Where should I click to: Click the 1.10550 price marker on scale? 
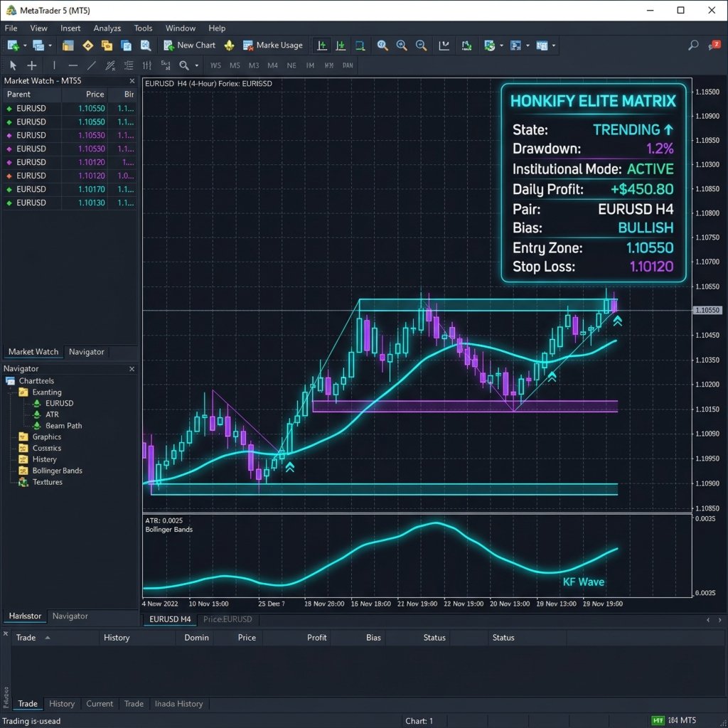[x=708, y=310]
